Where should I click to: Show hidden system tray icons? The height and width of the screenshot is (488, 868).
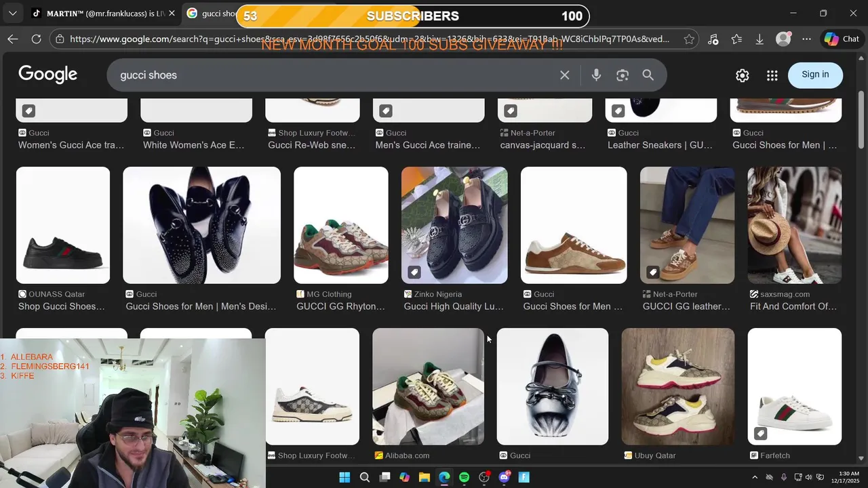coord(754,477)
